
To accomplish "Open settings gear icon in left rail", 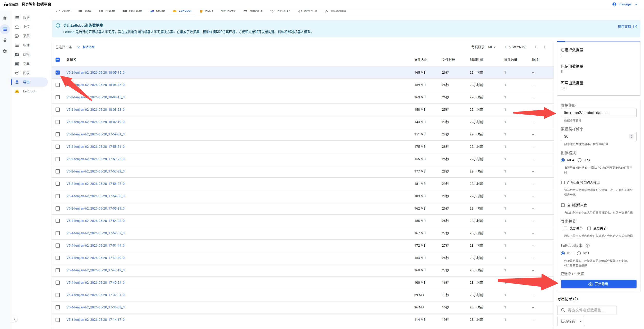I will (5, 51).
